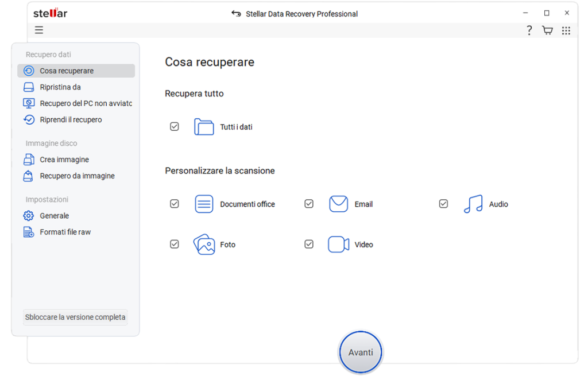Click the Audio label
Screen dimensions: 588x380
(x=498, y=204)
